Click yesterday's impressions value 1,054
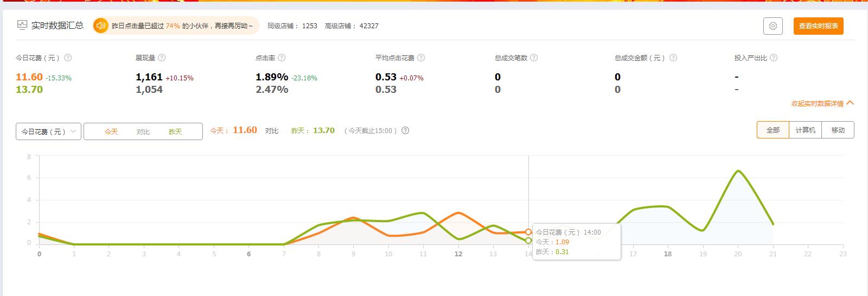The width and height of the screenshot is (868, 296). (x=149, y=90)
